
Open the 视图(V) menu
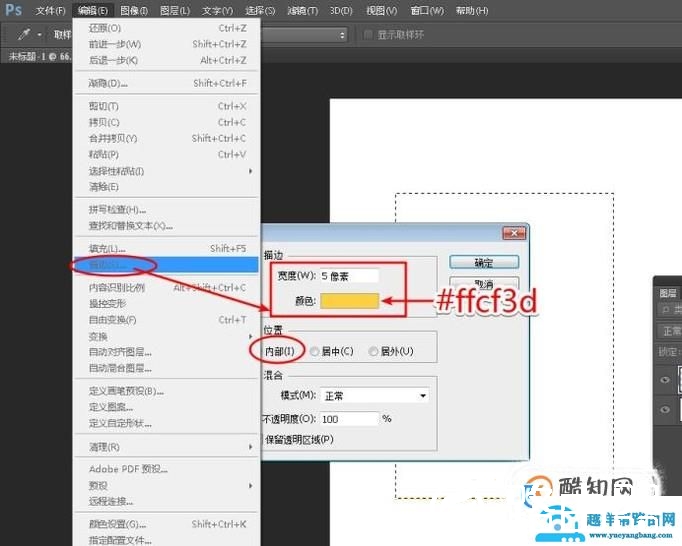click(381, 10)
